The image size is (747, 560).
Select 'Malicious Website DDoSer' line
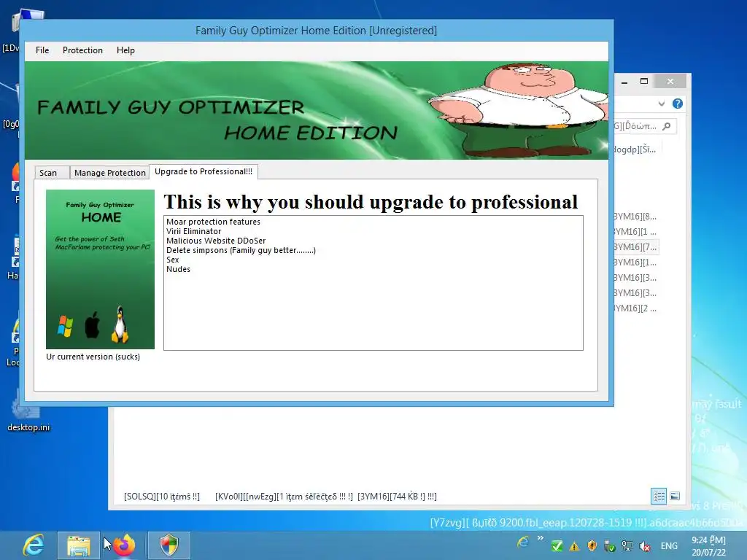point(216,241)
